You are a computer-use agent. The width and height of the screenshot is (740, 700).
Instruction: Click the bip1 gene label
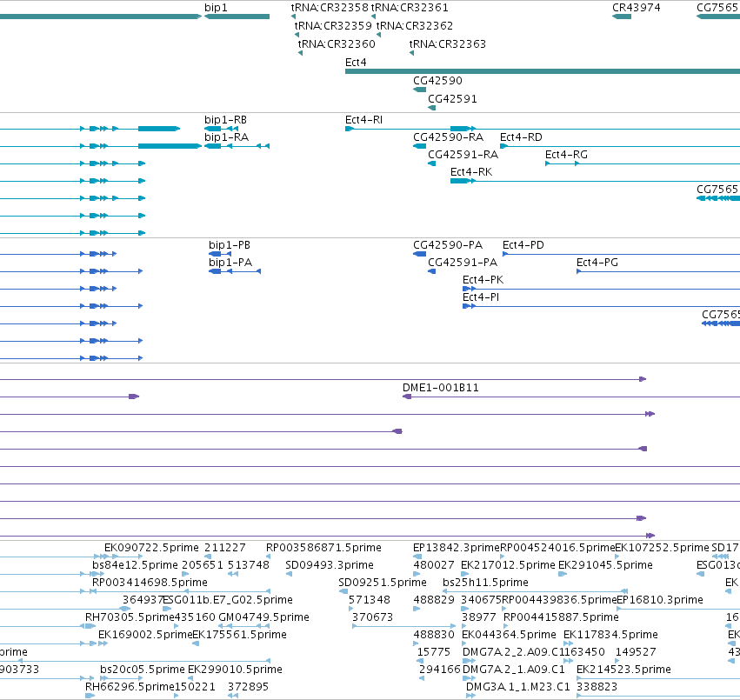tap(216, 8)
